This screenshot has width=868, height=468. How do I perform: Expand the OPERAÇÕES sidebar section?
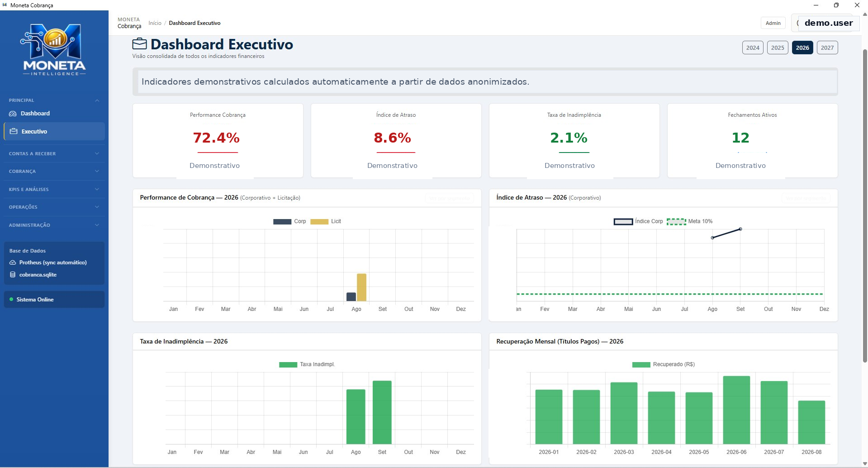[x=54, y=207]
